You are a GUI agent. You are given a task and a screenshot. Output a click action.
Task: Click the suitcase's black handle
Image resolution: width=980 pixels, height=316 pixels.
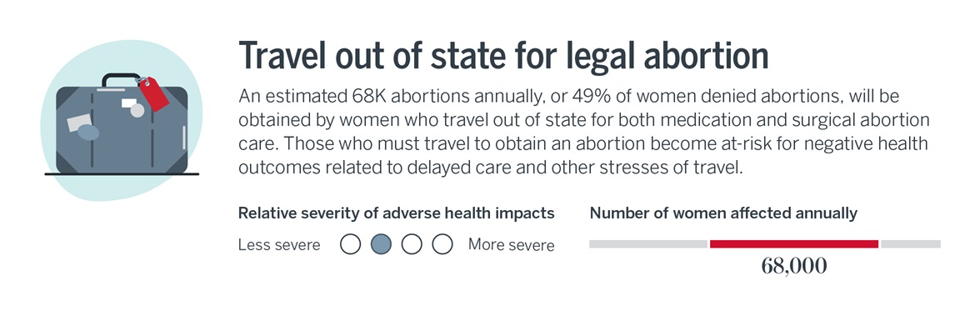tap(122, 80)
